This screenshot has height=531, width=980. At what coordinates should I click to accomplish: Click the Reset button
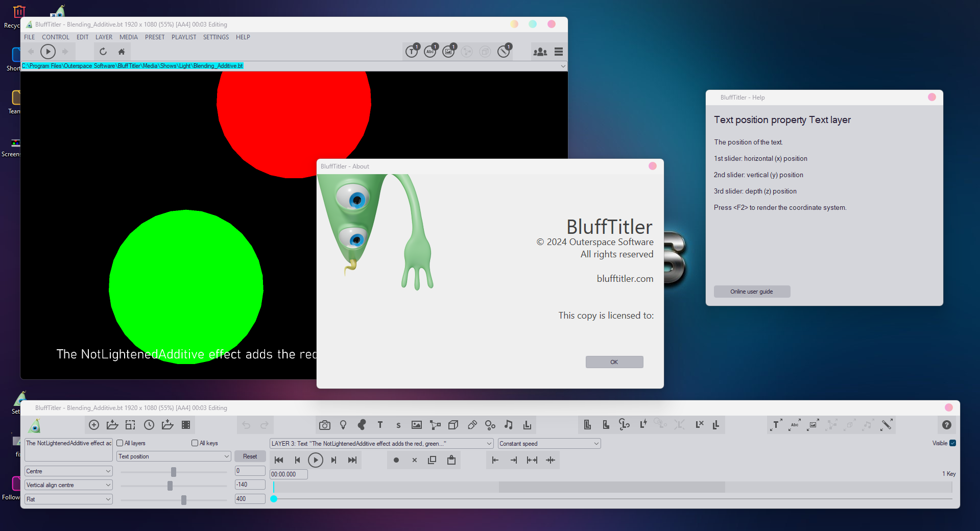point(250,456)
